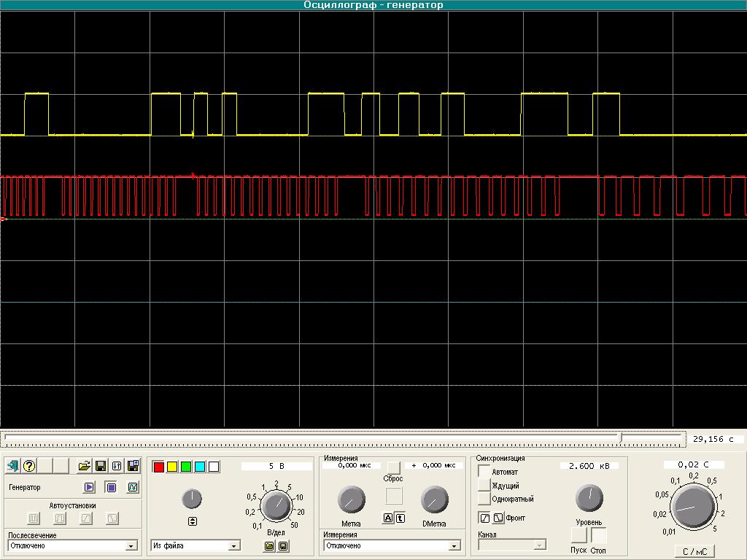The width and height of the screenshot is (747, 560).
Task: Click the floppy disk with arrow icon
Action: (x=133, y=466)
